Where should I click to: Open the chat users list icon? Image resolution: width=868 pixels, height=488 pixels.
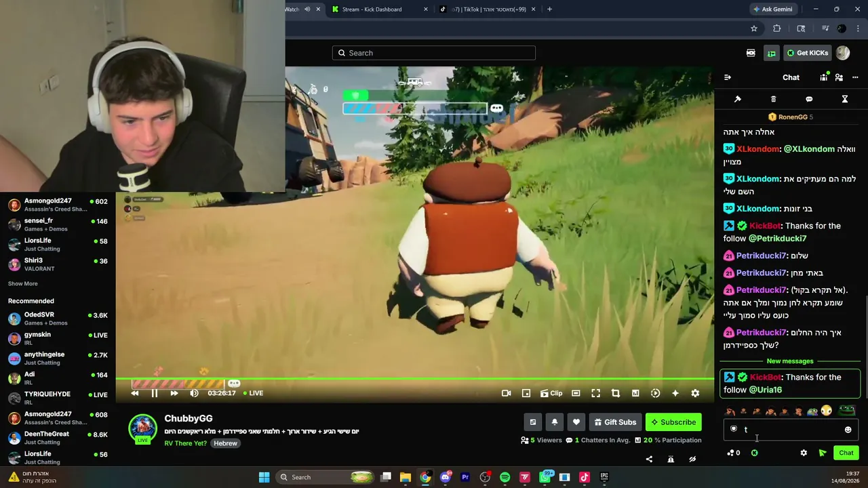(x=839, y=77)
